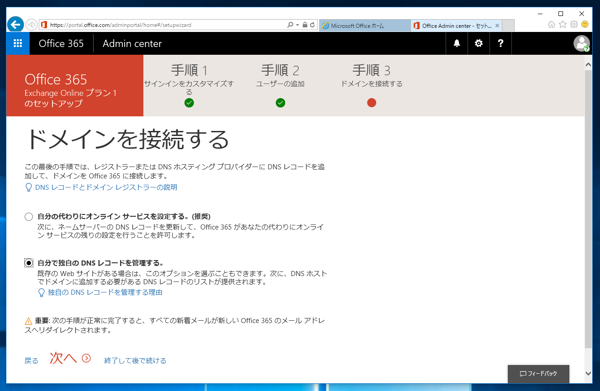Screen dimensions: 600x391
Task: Close the Office Admin center tab
Action: [497, 26]
